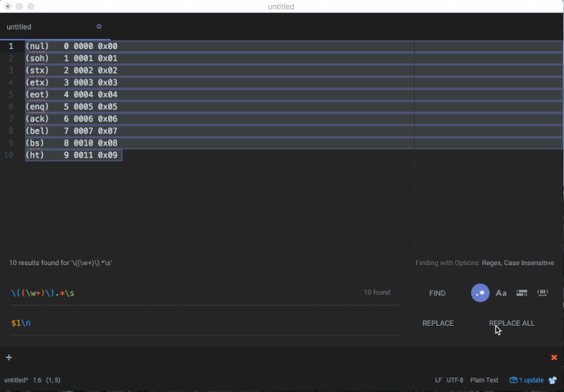The height and width of the screenshot is (392, 564).
Task: Click the line containing (bel)
Action: [294, 130]
